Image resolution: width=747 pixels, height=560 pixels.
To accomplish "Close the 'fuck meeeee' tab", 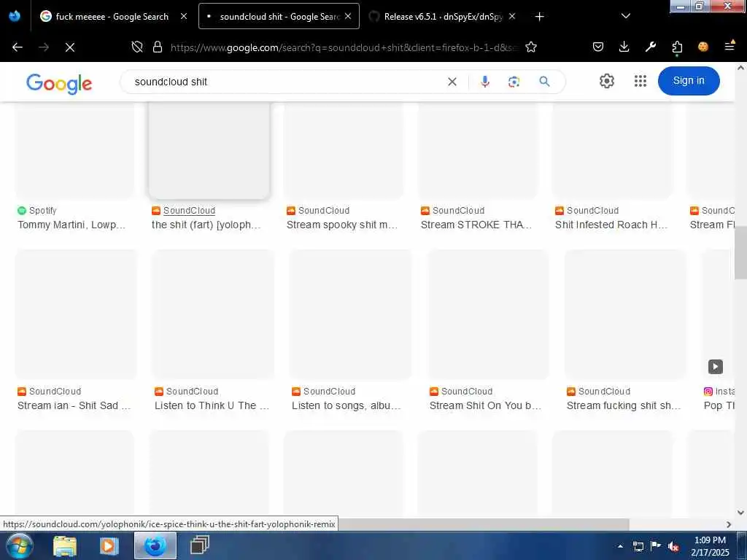I will [184, 16].
